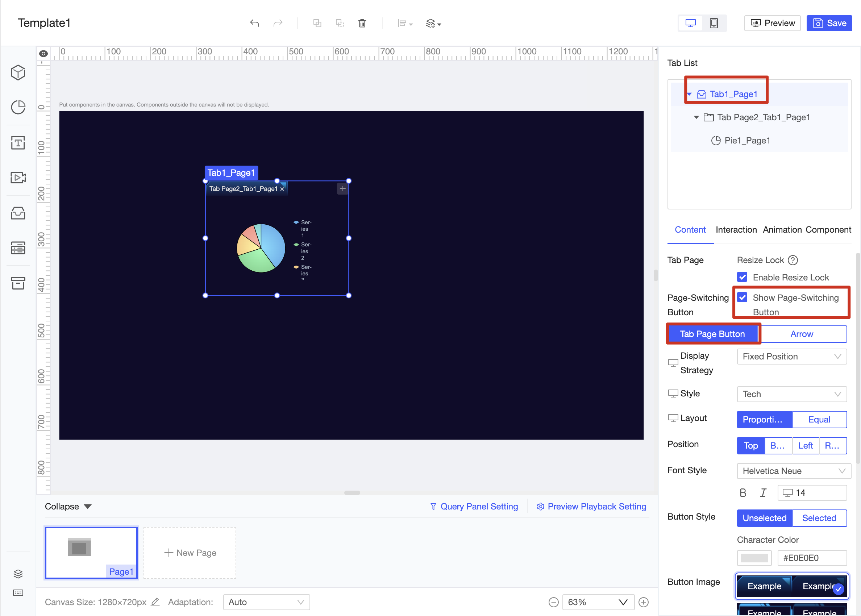
Task: Open the Helvetica Neue font dropdown
Action: (x=794, y=471)
